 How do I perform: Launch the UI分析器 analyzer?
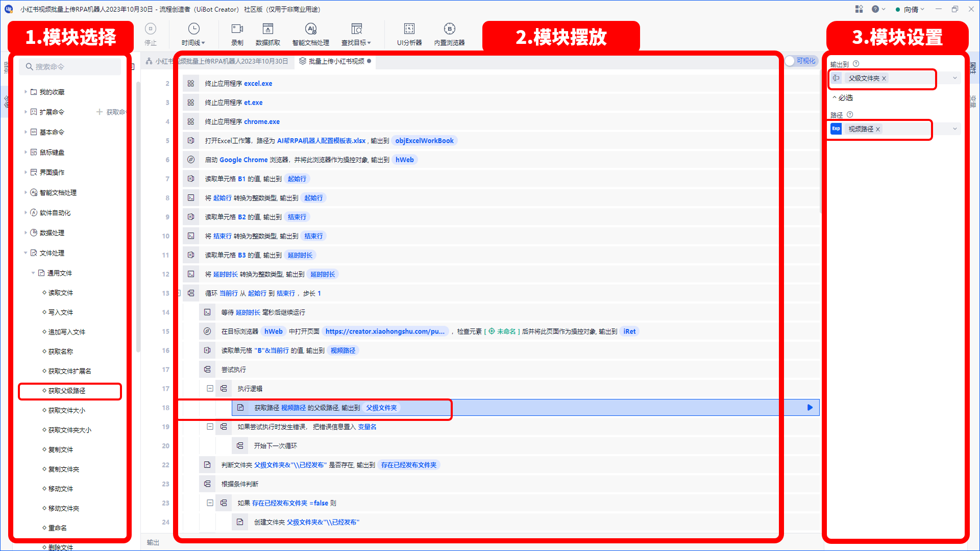coord(409,34)
